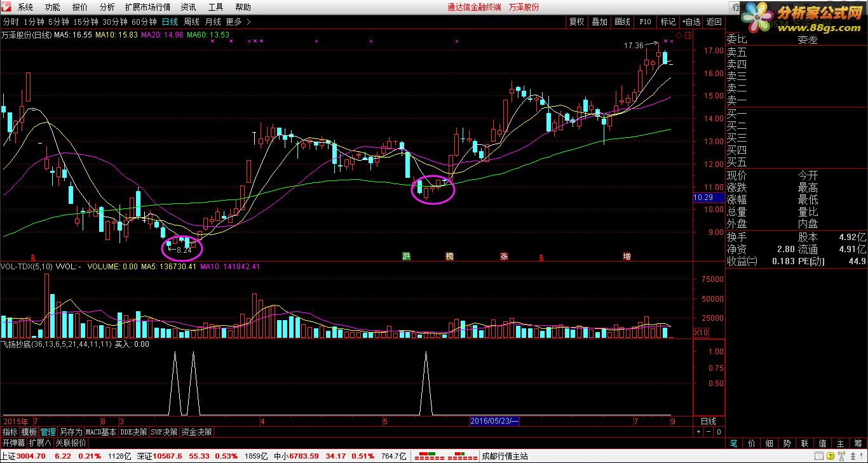Image resolution: width=868 pixels, height=463 pixels.
Task: Select the 1分钟 period
Action: click(x=33, y=22)
